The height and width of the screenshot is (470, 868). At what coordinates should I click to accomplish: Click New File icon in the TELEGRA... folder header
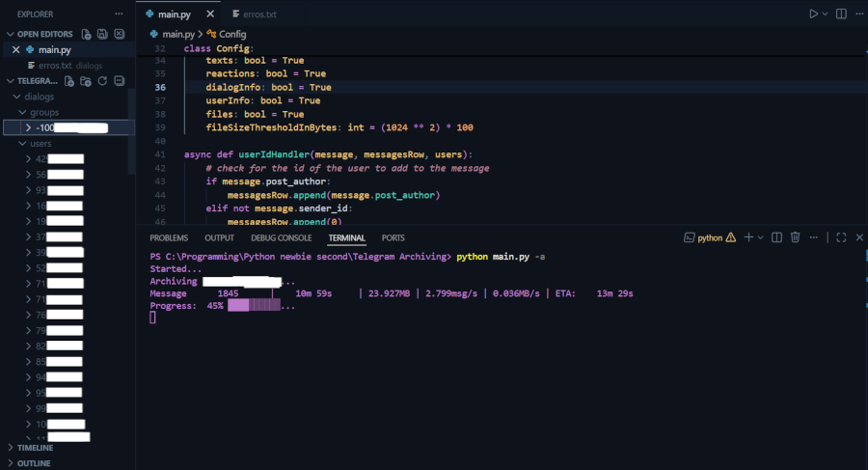(x=69, y=81)
